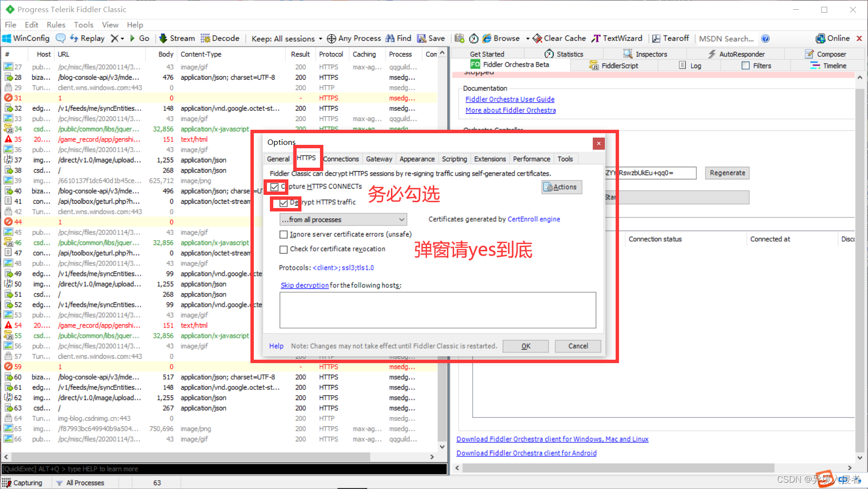Image resolution: width=868 pixels, height=489 pixels.
Task: Open the Performance options tab
Action: click(531, 159)
